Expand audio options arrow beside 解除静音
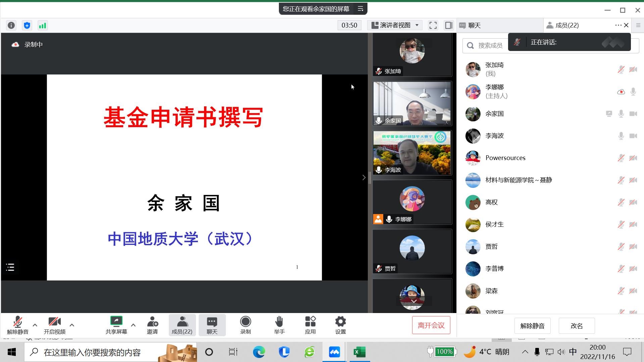 click(x=35, y=325)
